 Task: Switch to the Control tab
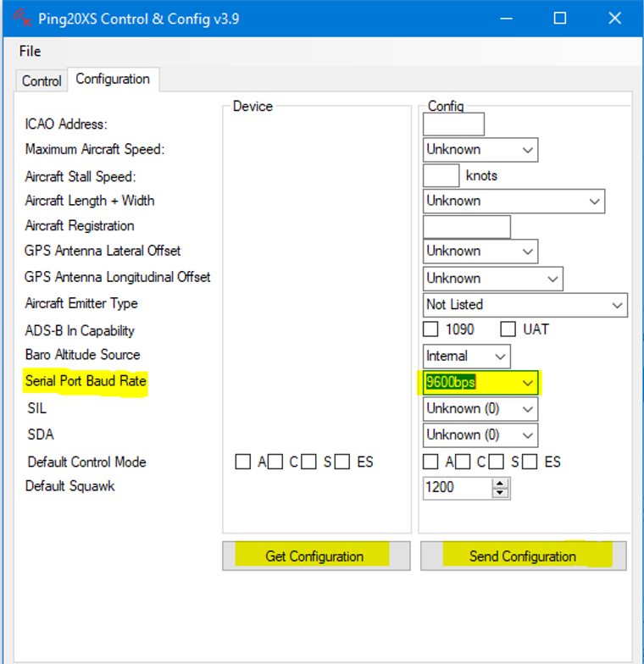(x=42, y=81)
